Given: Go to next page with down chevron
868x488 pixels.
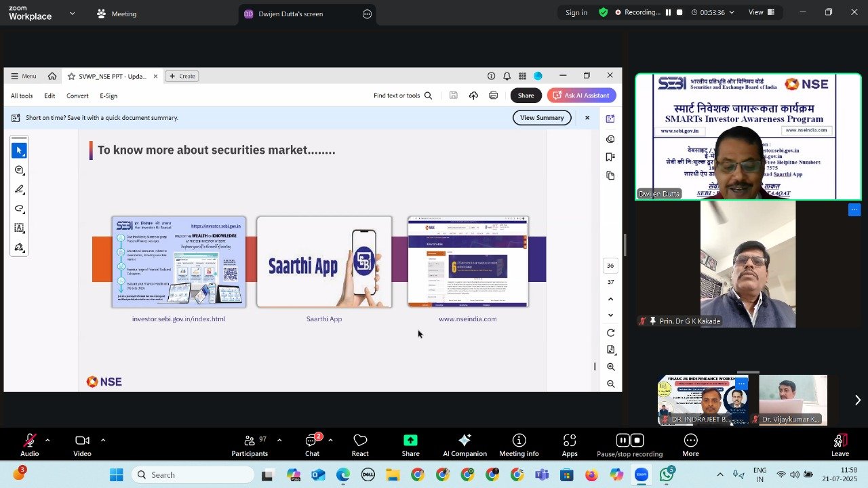Looking at the screenshot, I should (610, 315).
